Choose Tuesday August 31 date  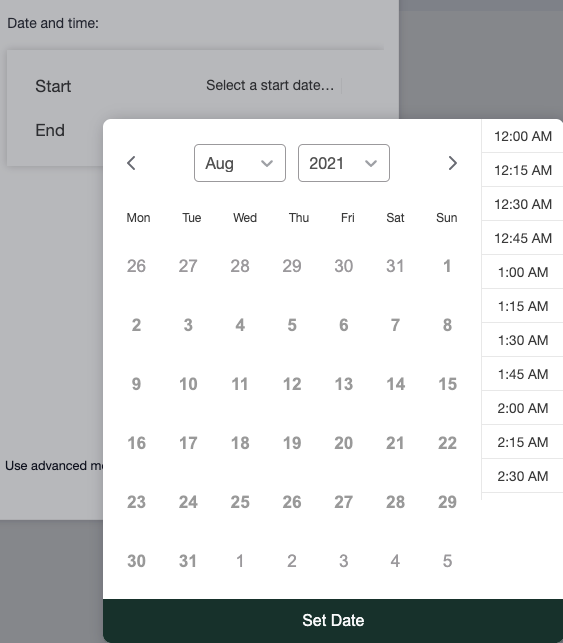[x=188, y=561]
